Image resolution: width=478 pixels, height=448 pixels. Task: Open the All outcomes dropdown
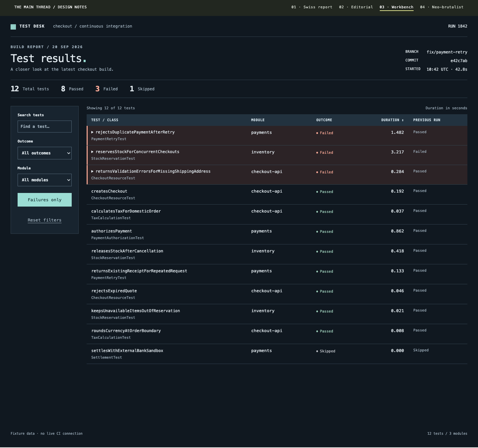[x=44, y=153]
